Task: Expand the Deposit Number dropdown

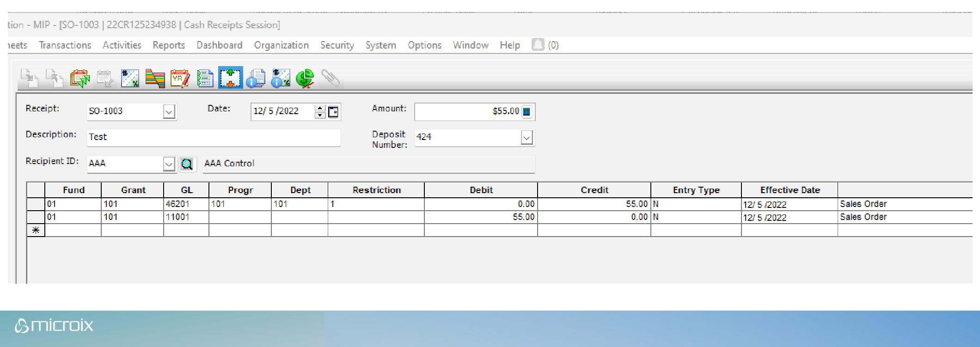Action: (x=527, y=138)
